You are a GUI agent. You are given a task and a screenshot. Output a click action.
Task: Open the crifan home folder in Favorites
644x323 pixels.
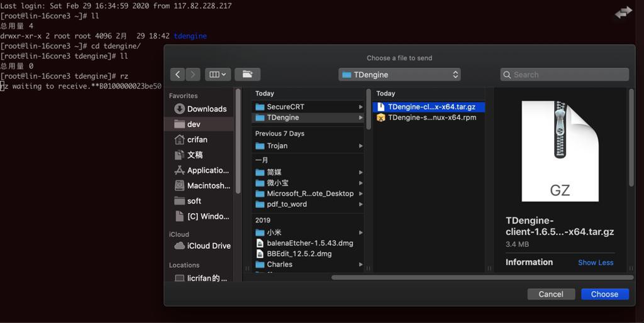point(200,140)
